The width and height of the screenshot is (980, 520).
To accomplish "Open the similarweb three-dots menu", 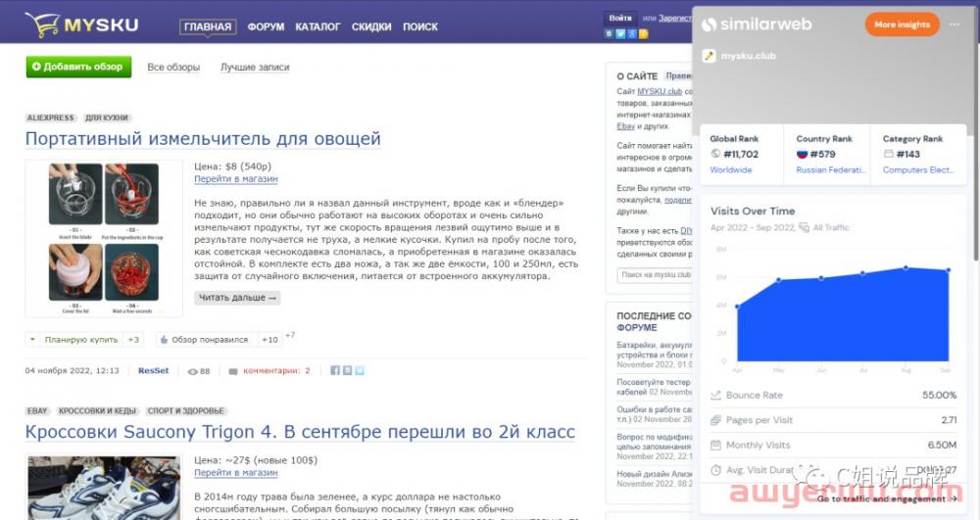I will [954, 24].
